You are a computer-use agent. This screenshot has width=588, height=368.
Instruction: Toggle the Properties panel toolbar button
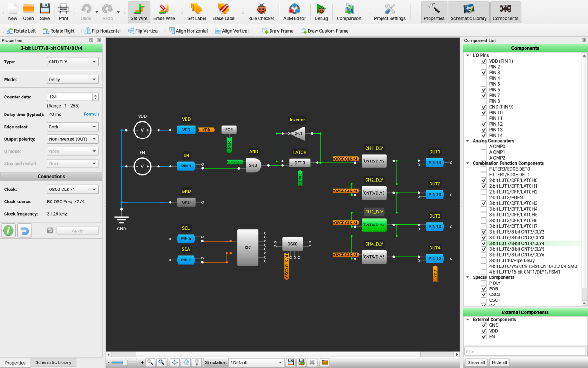point(434,12)
